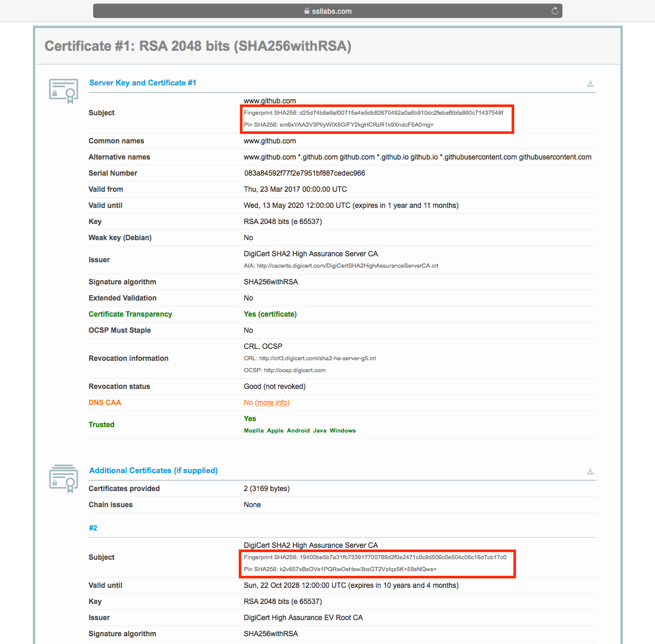Click the certificates icon beside Additional Certificates section

click(x=63, y=479)
